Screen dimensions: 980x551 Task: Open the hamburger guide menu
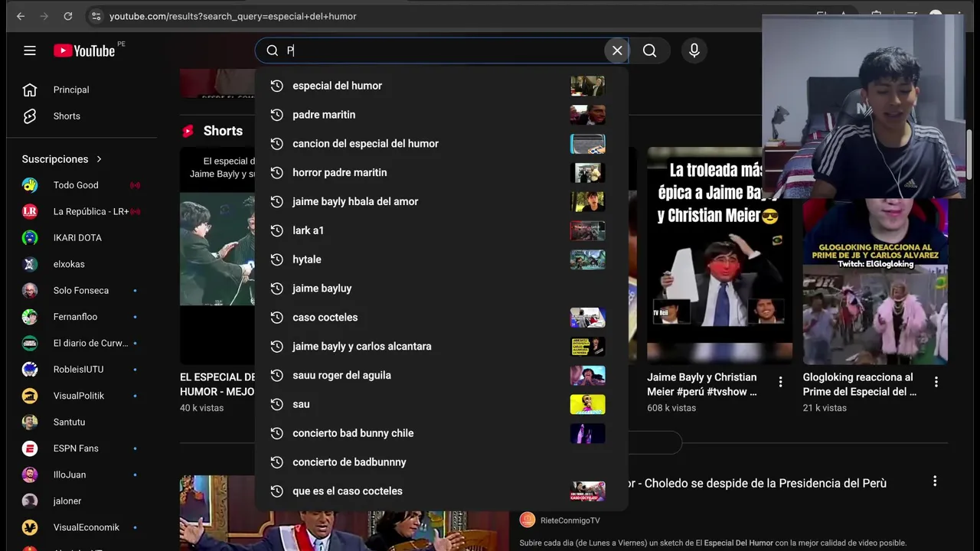(x=30, y=51)
